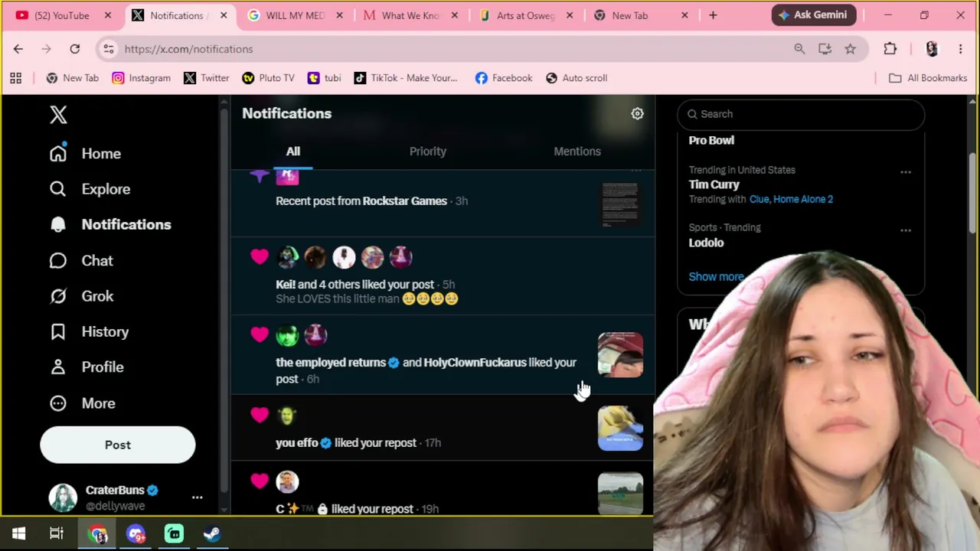This screenshot has width=980, height=551.
Task: Click the X search input field
Action: tap(801, 114)
